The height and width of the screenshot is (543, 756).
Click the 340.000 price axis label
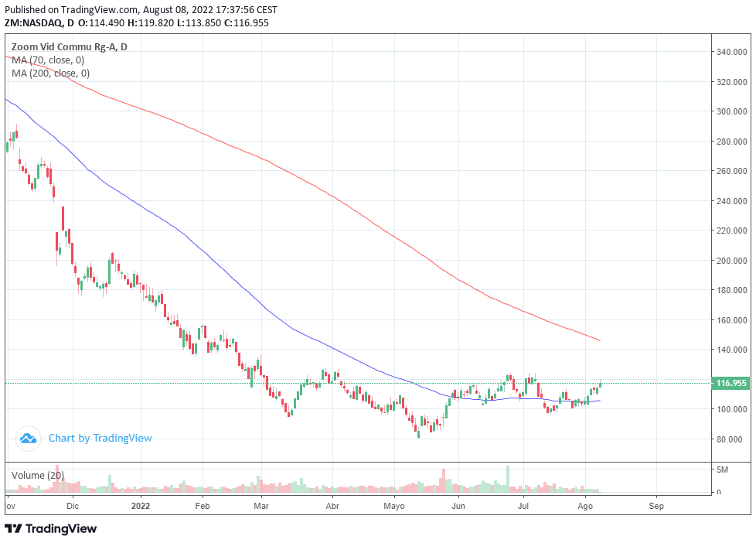pos(731,52)
